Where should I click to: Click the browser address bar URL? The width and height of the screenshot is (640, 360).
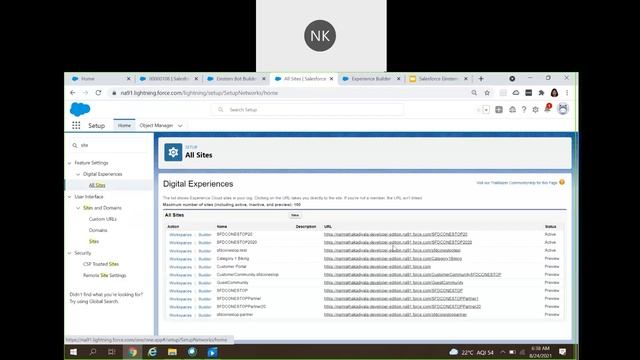pyautogui.click(x=199, y=93)
